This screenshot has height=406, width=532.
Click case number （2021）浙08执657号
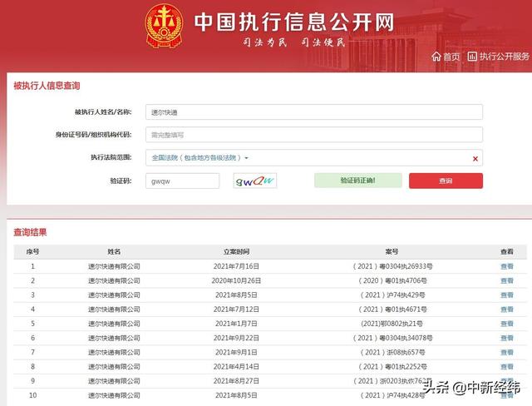[x=392, y=353]
